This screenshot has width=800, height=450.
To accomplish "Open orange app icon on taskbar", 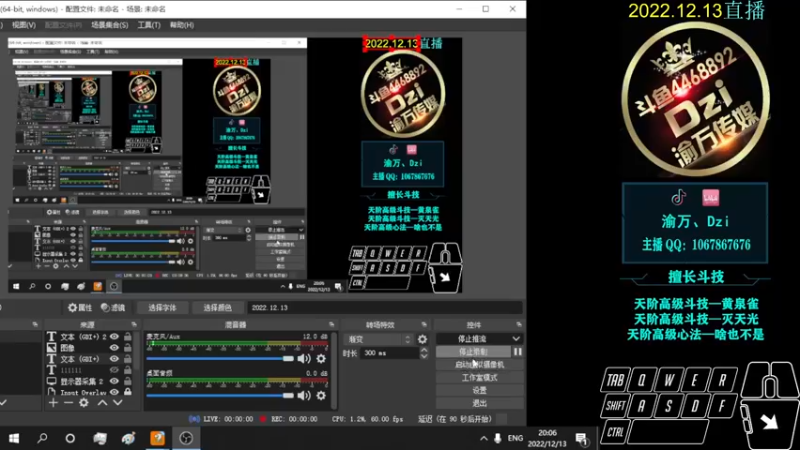I will tap(157, 438).
